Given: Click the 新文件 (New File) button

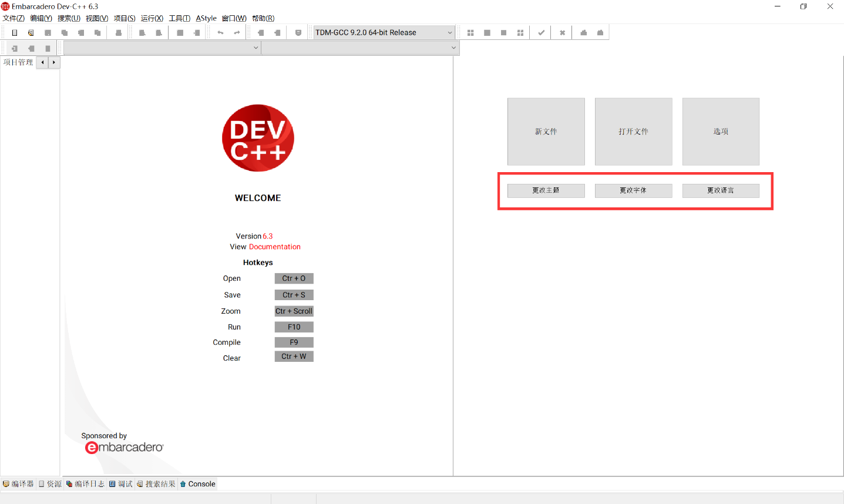Looking at the screenshot, I should pyautogui.click(x=546, y=132).
